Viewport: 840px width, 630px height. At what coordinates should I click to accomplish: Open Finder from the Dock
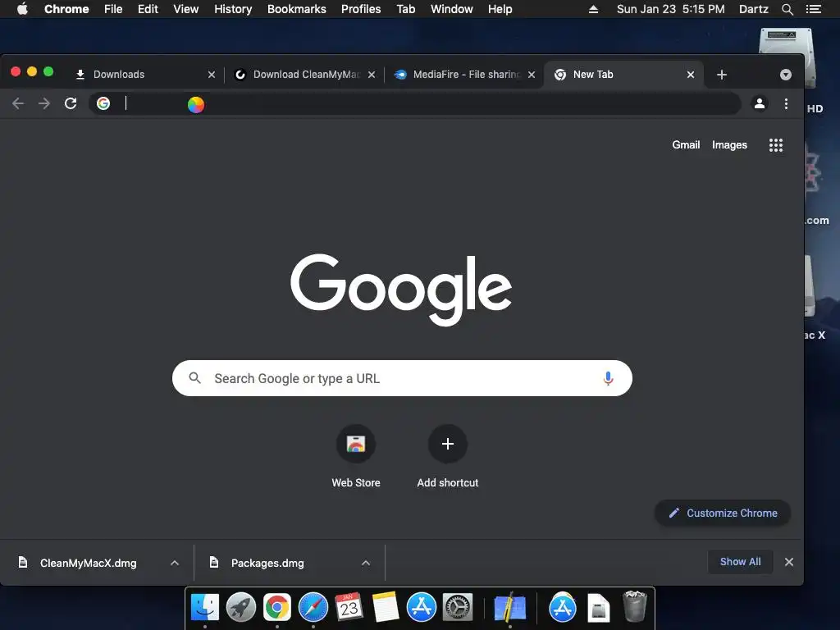[205, 608]
